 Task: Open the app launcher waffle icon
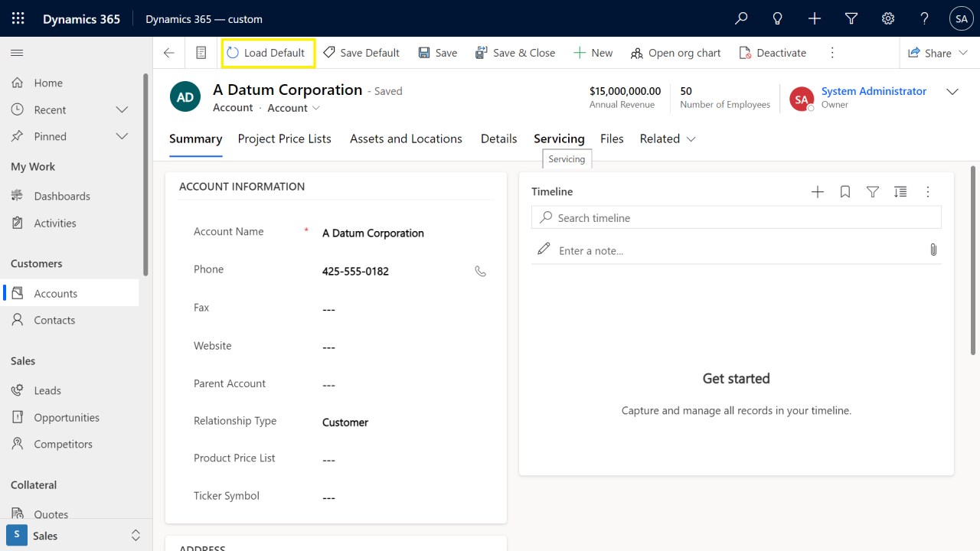coord(18,18)
